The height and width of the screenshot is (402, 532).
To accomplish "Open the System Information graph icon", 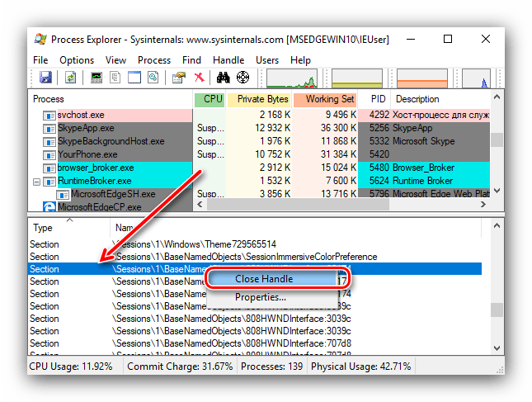I will (x=97, y=78).
